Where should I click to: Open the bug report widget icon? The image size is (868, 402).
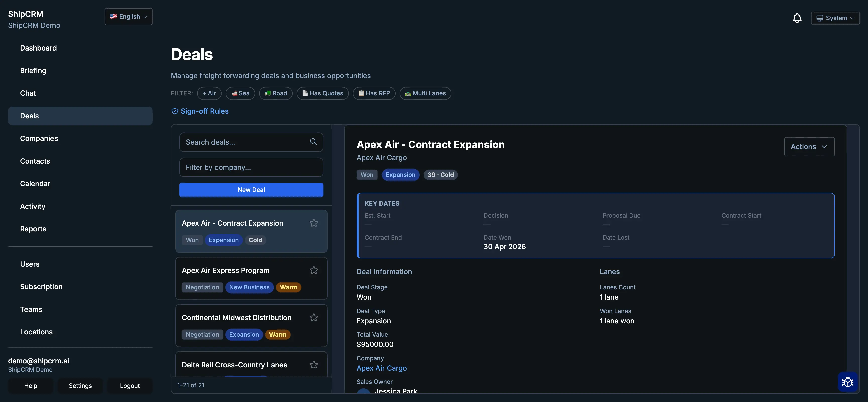point(848,382)
